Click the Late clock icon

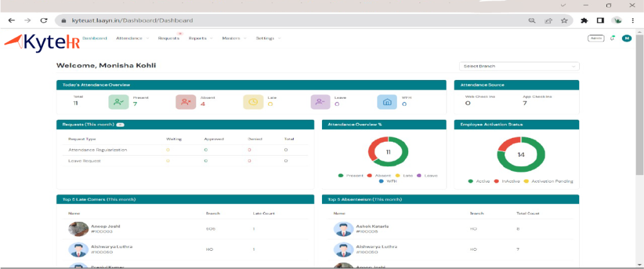pos(253,101)
